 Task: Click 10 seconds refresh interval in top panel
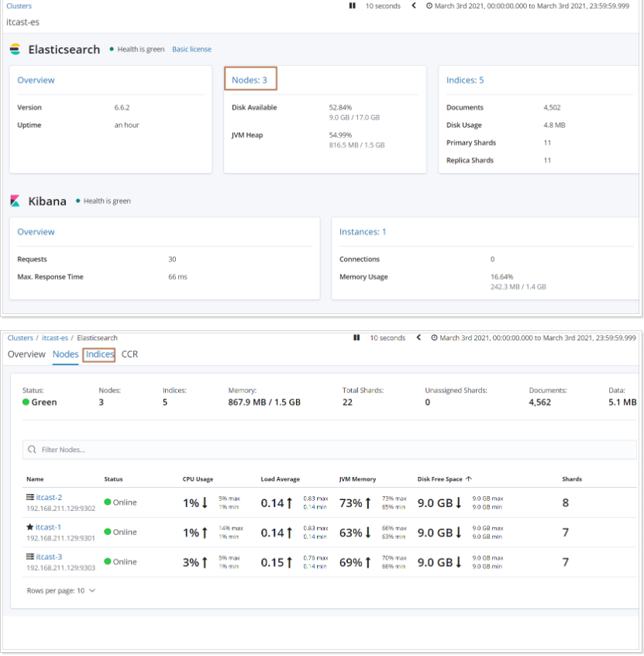[x=383, y=6]
